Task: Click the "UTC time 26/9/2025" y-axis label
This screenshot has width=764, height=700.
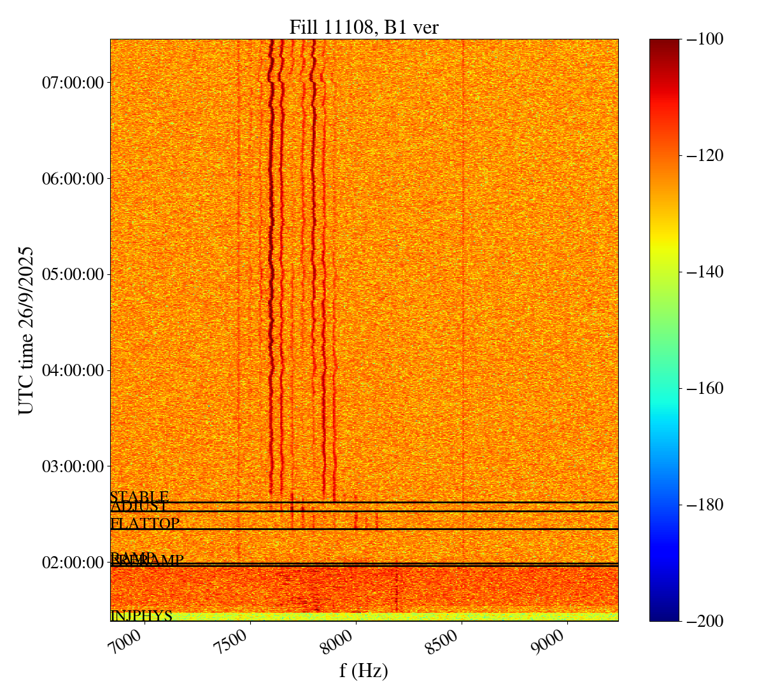Action: pos(26,330)
